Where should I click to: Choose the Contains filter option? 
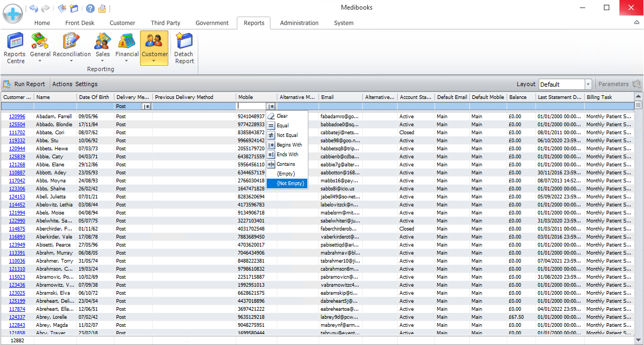[286, 164]
